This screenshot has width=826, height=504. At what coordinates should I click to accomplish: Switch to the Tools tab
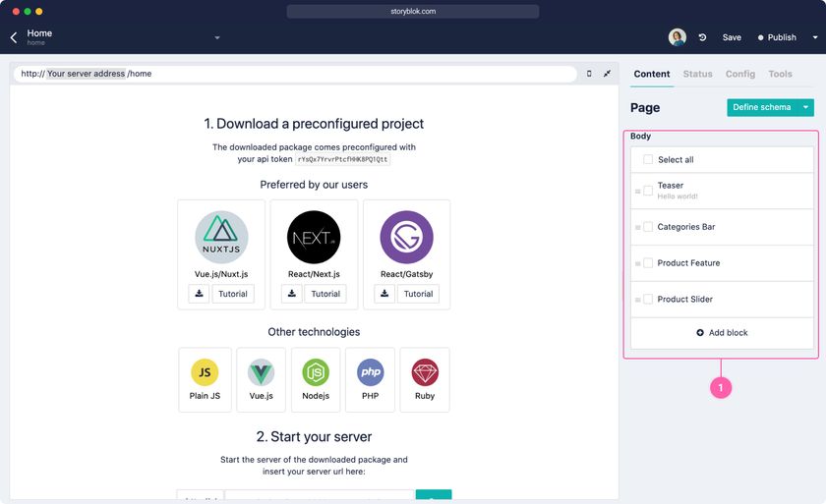780,75
